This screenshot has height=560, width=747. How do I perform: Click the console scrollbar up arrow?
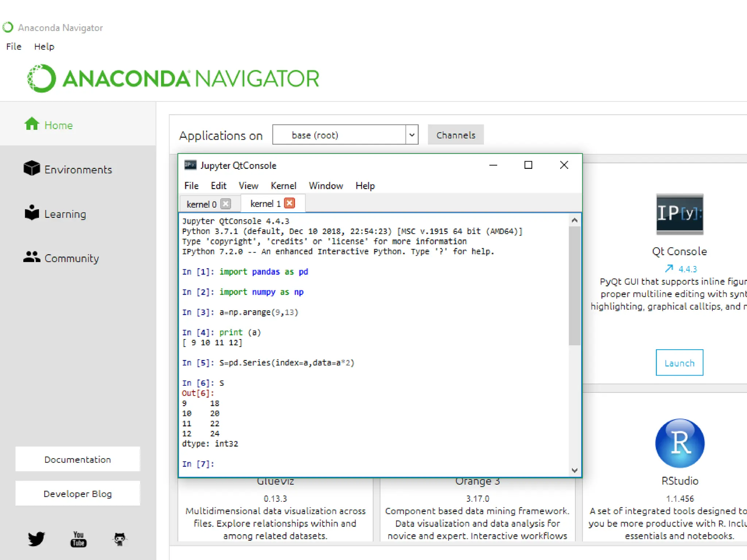click(574, 220)
